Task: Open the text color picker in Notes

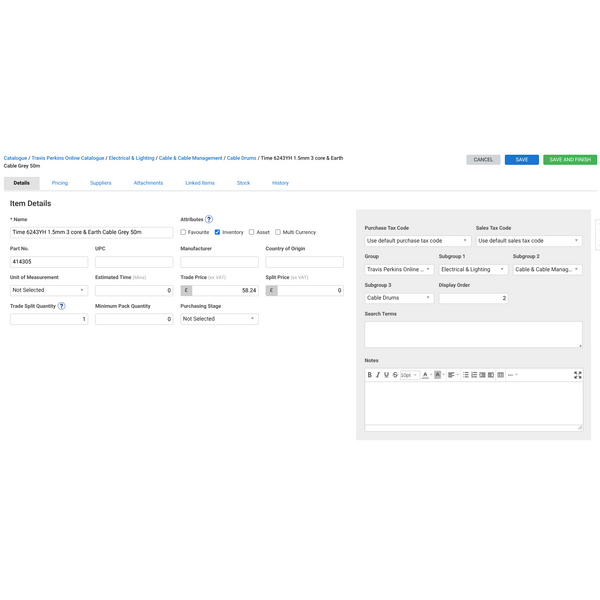Action: pyautogui.click(x=426, y=375)
